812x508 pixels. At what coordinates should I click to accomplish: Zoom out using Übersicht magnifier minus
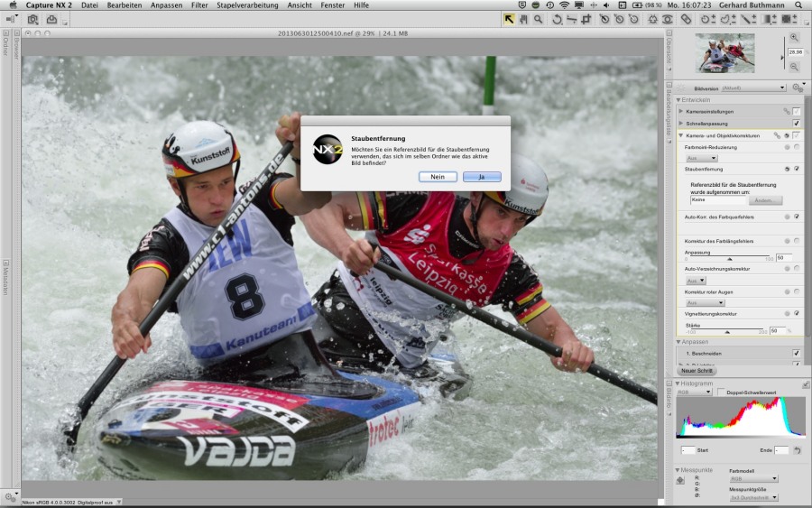pyautogui.click(x=794, y=68)
